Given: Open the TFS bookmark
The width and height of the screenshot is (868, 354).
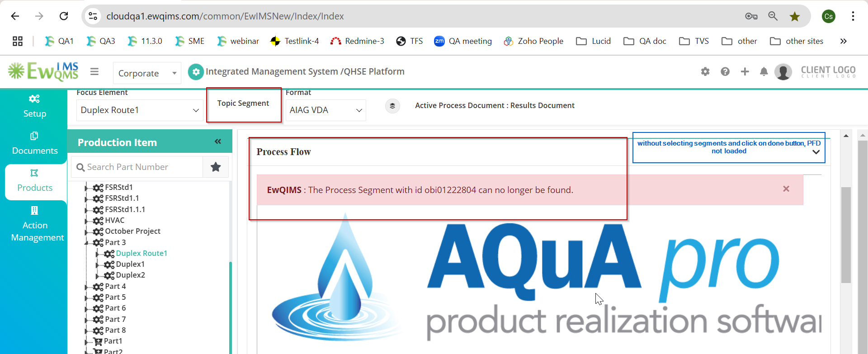Looking at the screenshot, I should [409, 41].
